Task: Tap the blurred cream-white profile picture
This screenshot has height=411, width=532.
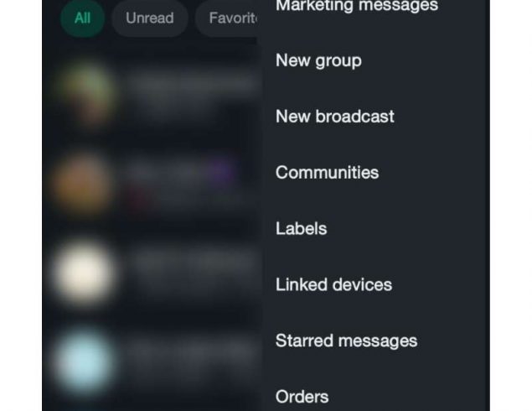Action: tap(84, 272)
